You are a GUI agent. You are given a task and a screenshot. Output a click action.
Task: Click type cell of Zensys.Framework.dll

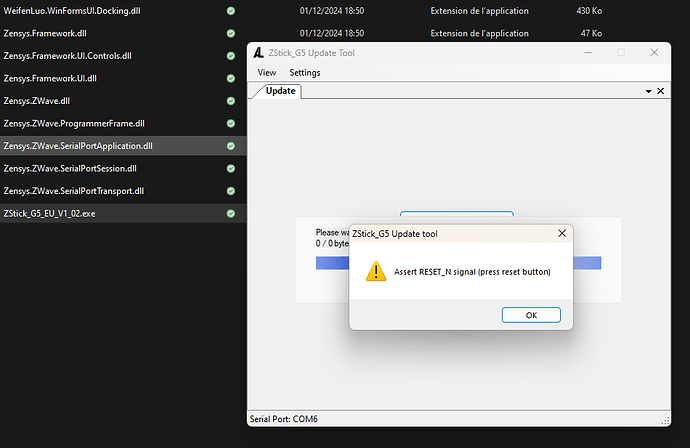(x=479, y=33)
